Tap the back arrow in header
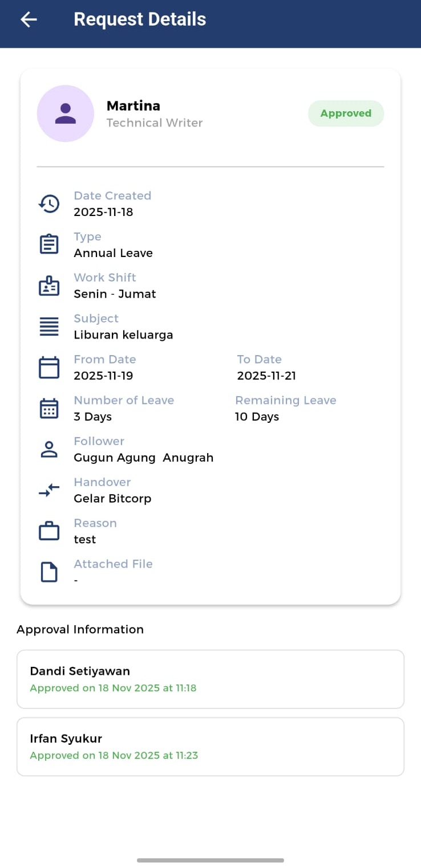The width and height of the screenshot is (421, 868). coord(29,19)
